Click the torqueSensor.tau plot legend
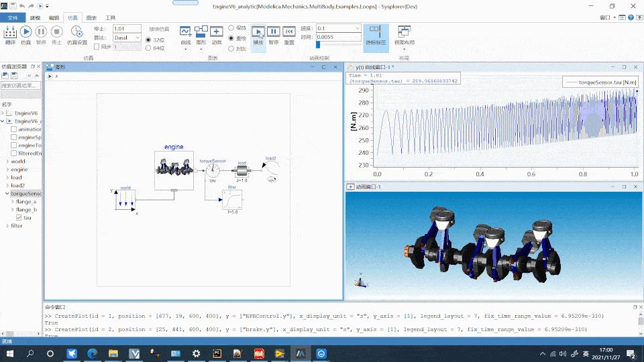This screenshot has height=362, width=644. pyautogui.click(x=600, y=82)
